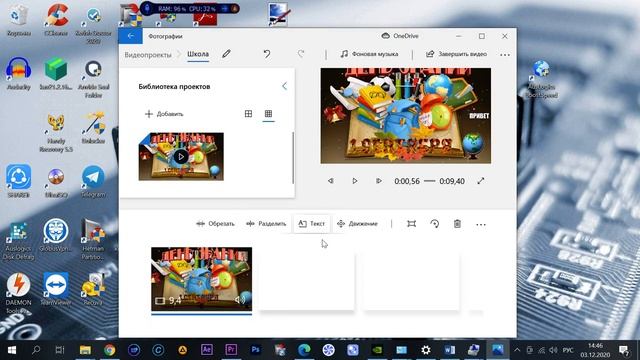Open the Видеопроекты breadcrumb
The height and width of the screenshot is (360, 640).
pos(148,55)
